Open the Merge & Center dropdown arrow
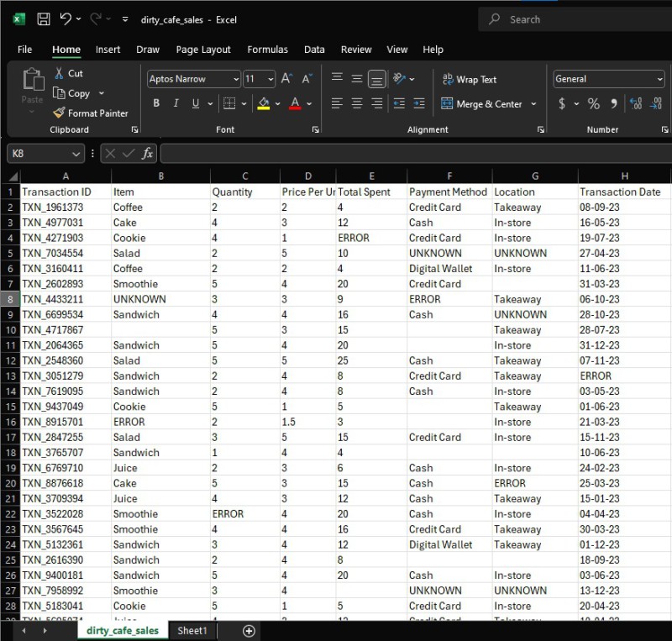Screen dimensions: 672x641 [x=532, y=104]
